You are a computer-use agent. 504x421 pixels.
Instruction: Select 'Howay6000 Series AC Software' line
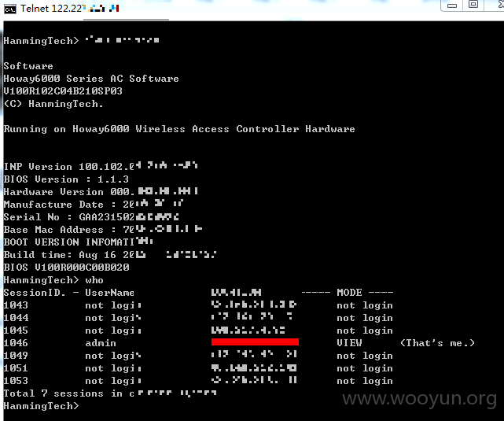tap(91, 79)
